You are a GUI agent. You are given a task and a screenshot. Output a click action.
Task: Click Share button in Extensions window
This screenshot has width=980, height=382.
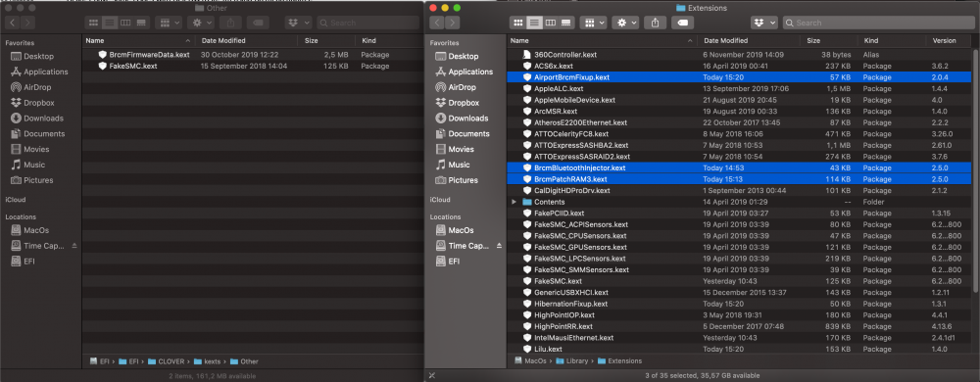tap(655, 23)
